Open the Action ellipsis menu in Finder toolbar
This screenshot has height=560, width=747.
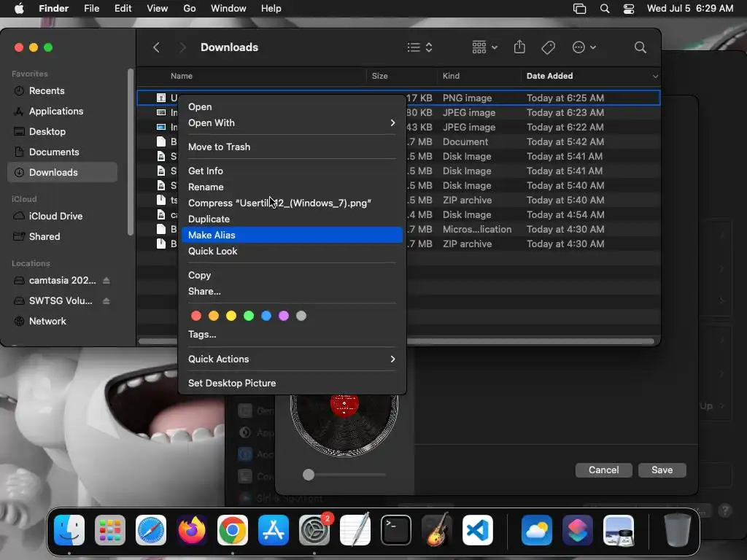click(x=584, y=47)
